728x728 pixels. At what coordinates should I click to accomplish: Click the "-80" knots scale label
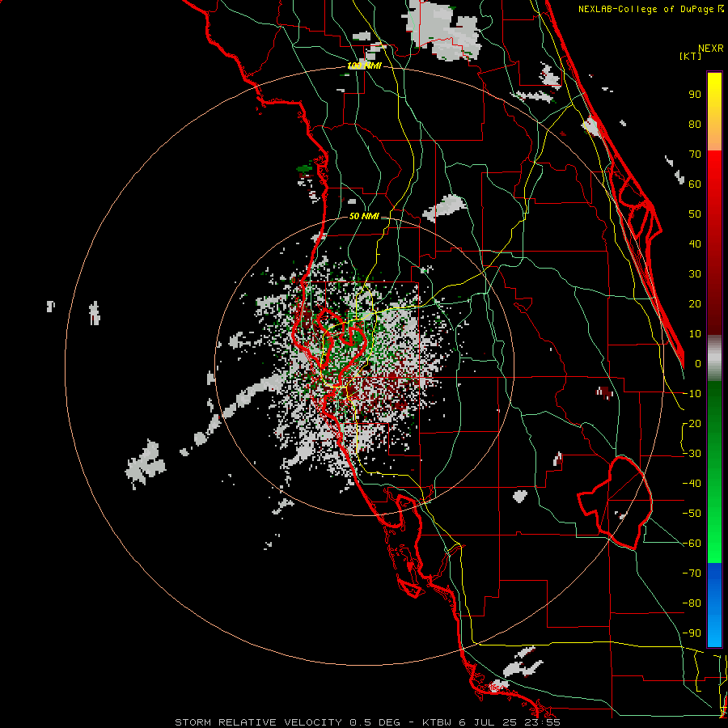[x=692, y=603]
